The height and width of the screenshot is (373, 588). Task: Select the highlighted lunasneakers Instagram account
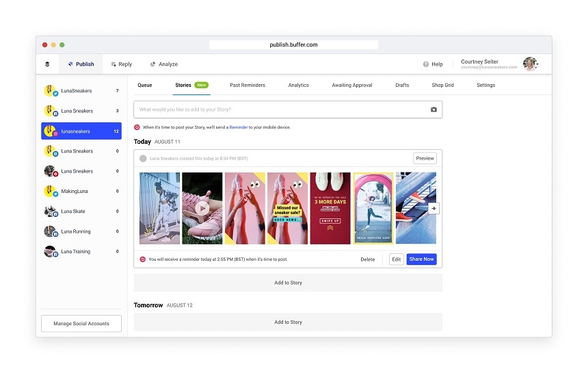(x=81, y=131)
